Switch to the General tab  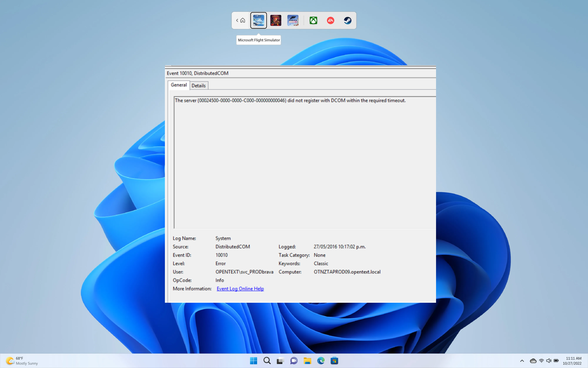coord(179,85)
